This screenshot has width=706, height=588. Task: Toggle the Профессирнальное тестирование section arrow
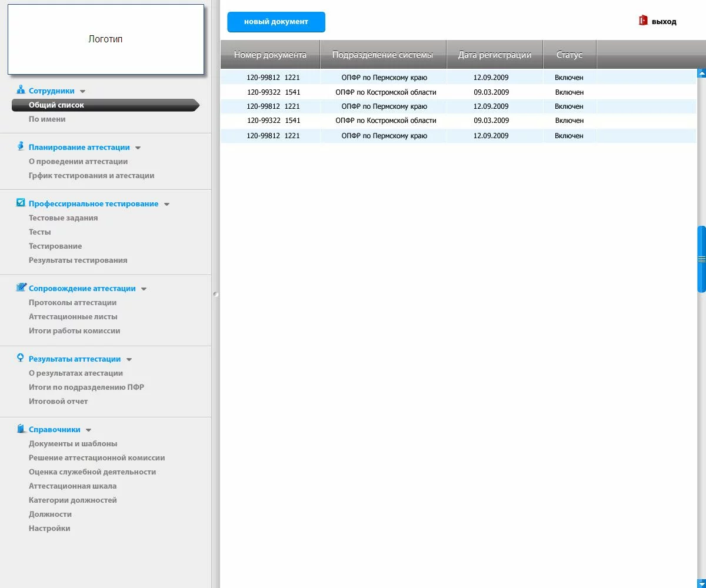(166, 205)
